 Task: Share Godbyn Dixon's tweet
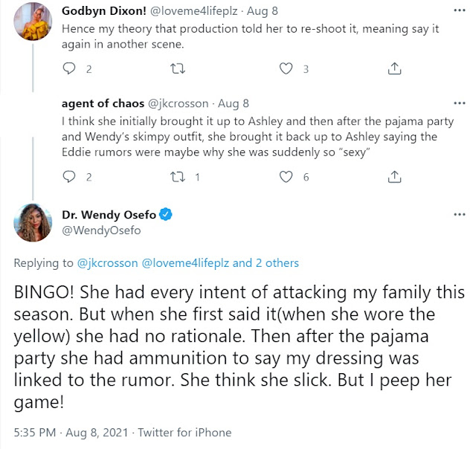click(393, 69)
